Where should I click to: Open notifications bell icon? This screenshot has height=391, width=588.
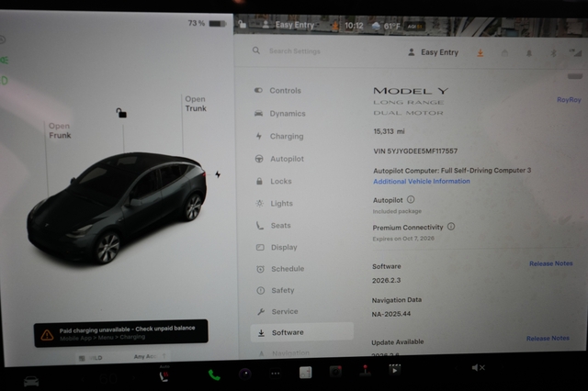[529, 53]
